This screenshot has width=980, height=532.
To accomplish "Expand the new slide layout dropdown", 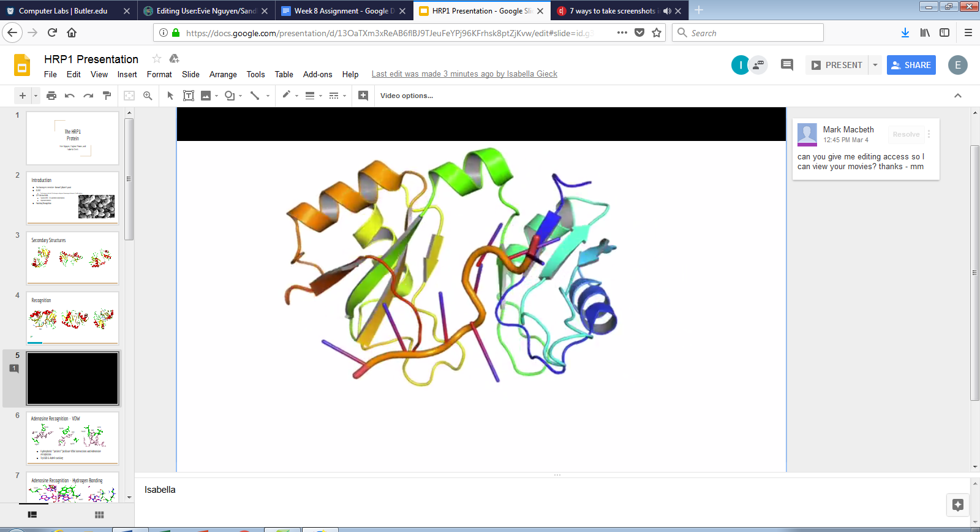I will click(x=36, y=96).
